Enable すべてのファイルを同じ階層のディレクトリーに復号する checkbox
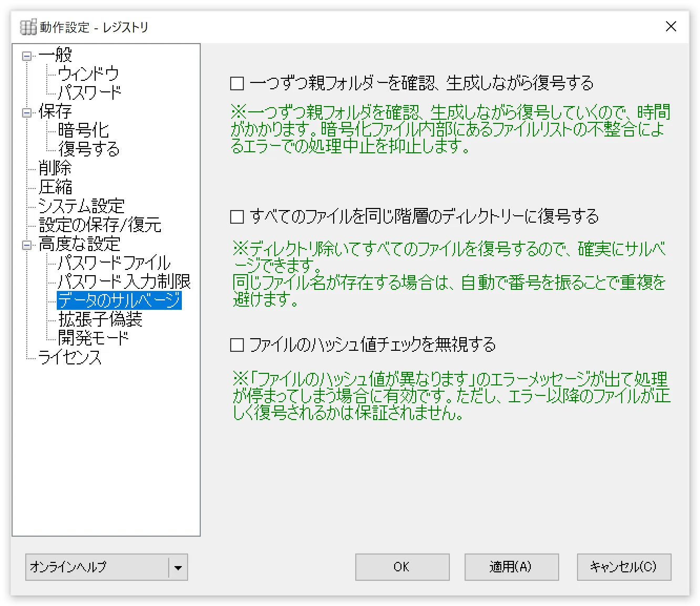 click(236, 216)
